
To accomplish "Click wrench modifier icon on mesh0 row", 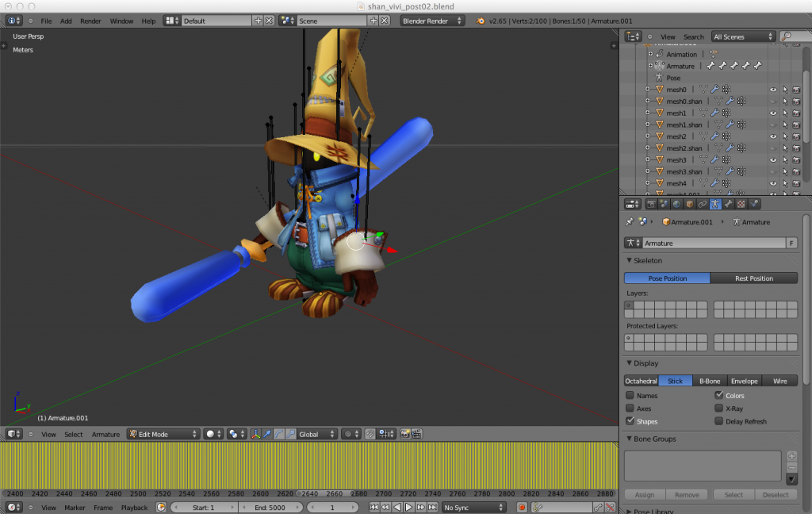I will (714, 89).
